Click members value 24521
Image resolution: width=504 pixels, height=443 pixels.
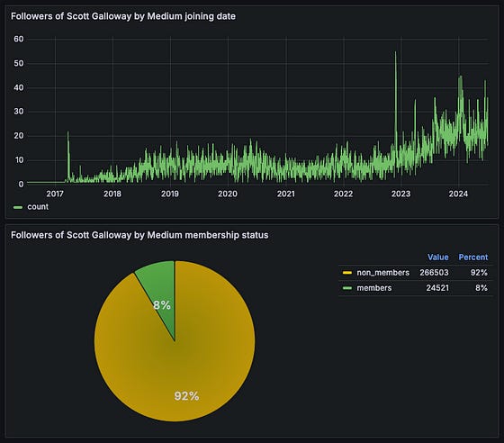coord(437,288)
